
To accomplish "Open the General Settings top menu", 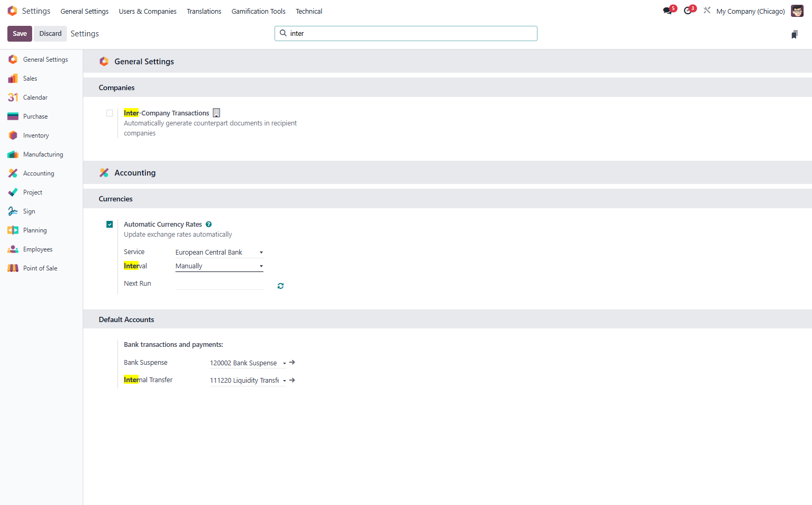I will [84, 11].
